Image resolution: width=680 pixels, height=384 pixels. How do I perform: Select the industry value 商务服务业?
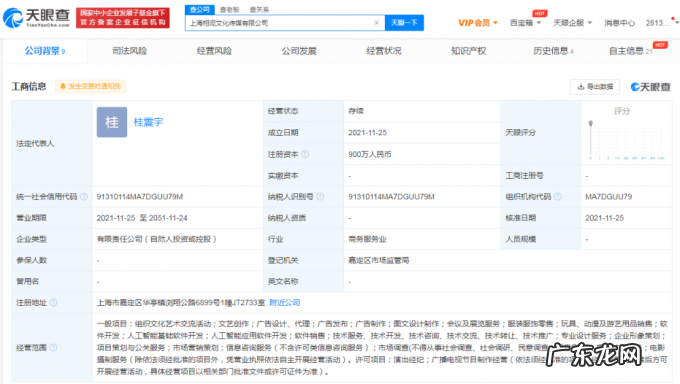(367, 239)
